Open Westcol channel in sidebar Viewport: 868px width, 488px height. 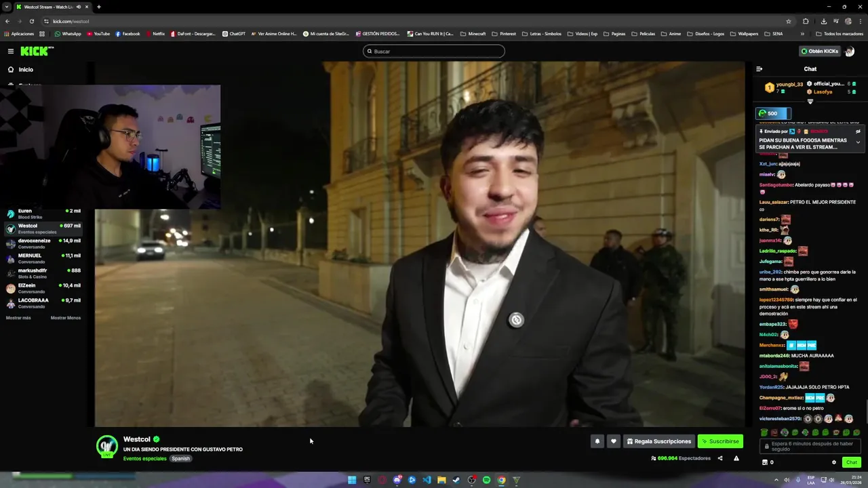[43, 228]
